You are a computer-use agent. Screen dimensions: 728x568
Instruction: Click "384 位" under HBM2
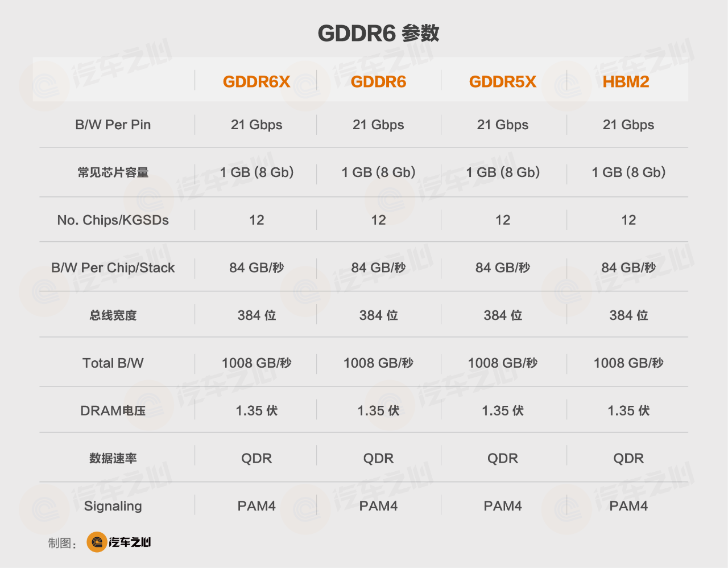(628, 315)
